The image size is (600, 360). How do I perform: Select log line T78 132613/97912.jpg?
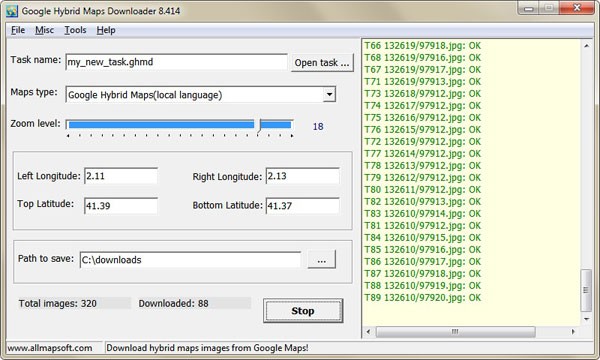pyautogui.click(x=422, y=165)
